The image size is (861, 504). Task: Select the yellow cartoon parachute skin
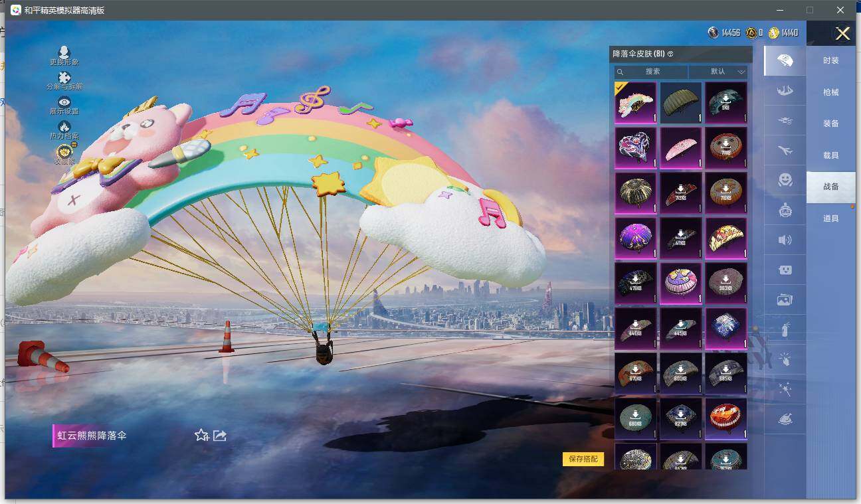point(726,238)
